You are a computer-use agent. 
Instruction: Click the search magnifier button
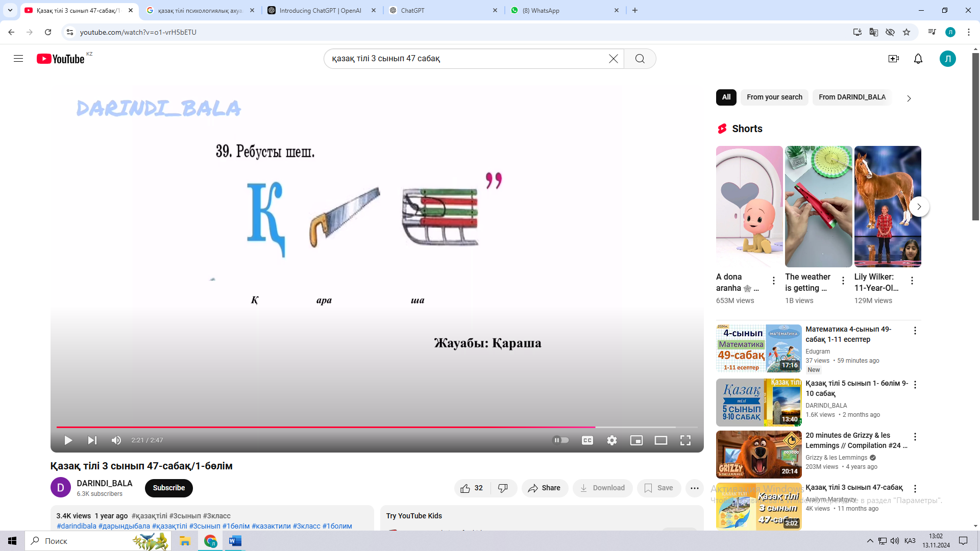point(640,59)
